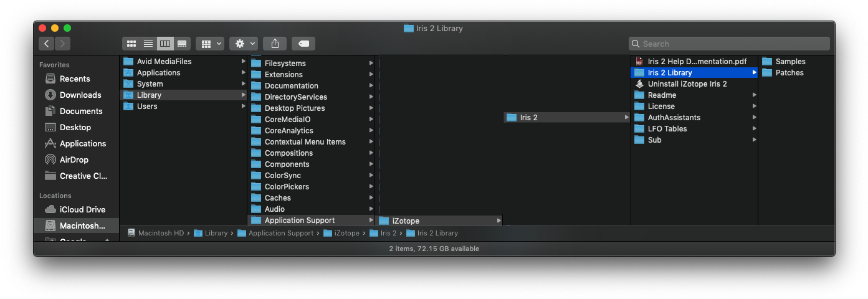Select the AuthAssistants folder
This screenshot has width=868, height=299.
coord(694,117)
